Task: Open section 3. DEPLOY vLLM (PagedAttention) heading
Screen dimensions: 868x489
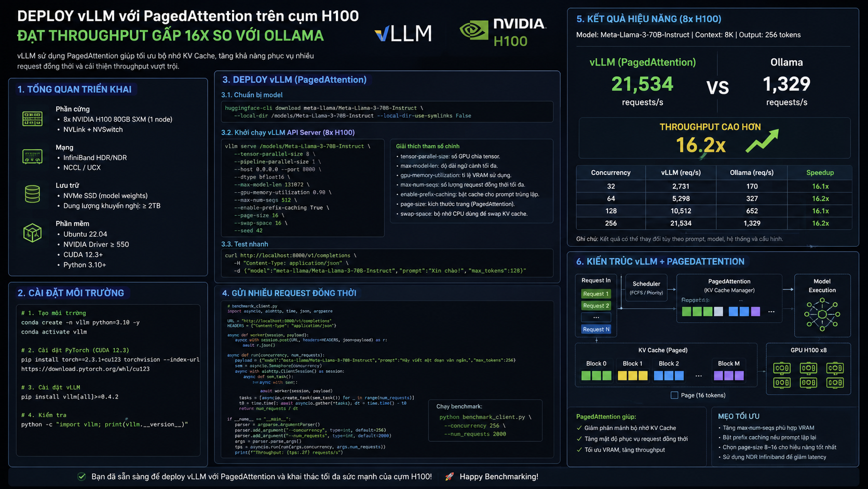Action: pyautogui.click(x=294, y=80)
